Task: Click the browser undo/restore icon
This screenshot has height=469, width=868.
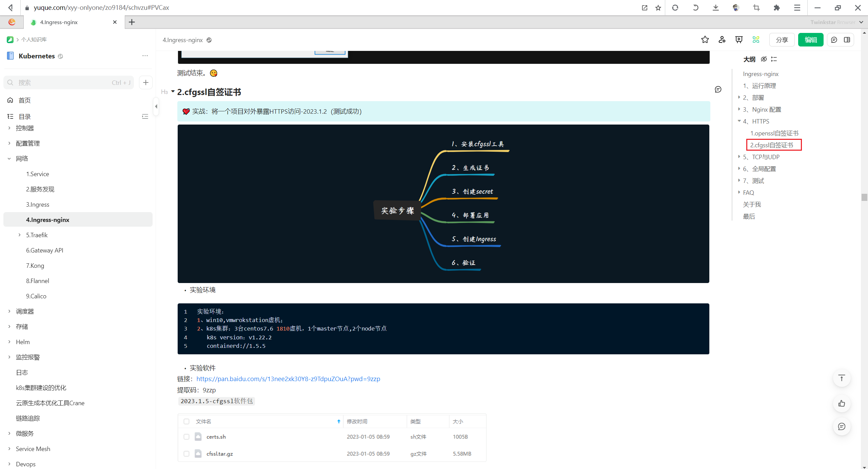Action: [695, 7]
